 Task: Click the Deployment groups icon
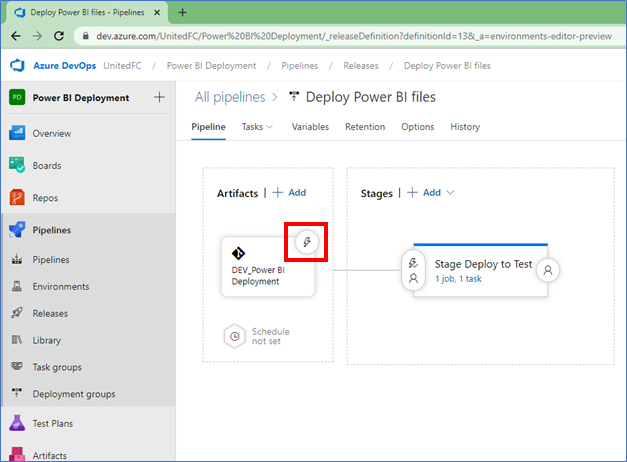(17, 392)
